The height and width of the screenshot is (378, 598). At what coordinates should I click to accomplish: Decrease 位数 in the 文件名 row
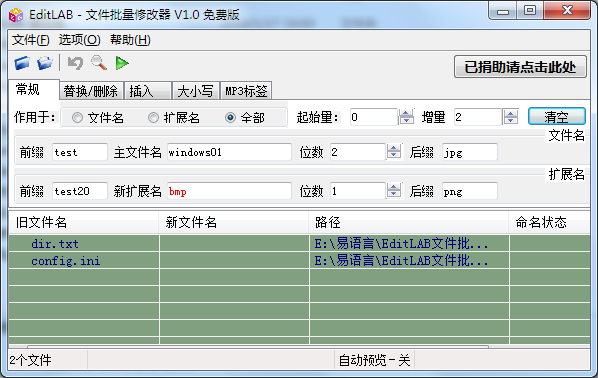394,156
